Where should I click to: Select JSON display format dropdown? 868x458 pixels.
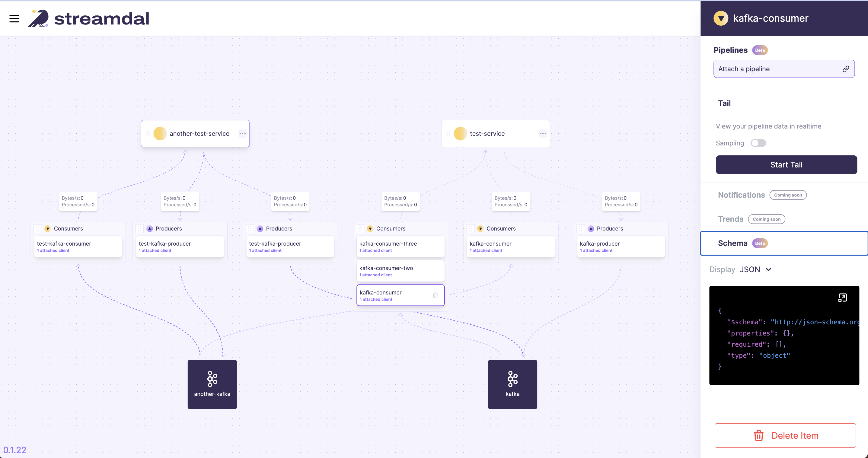click(755, 269)
